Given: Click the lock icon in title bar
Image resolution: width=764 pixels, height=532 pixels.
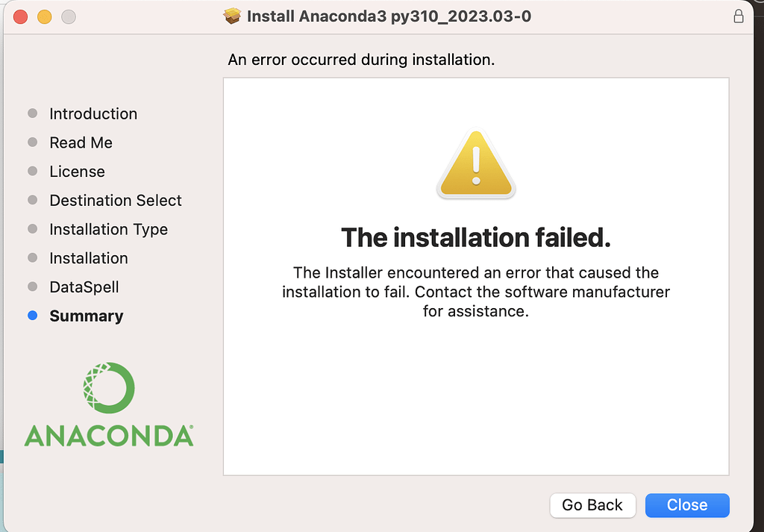Looking at the screenshot, I should point(739,16).
